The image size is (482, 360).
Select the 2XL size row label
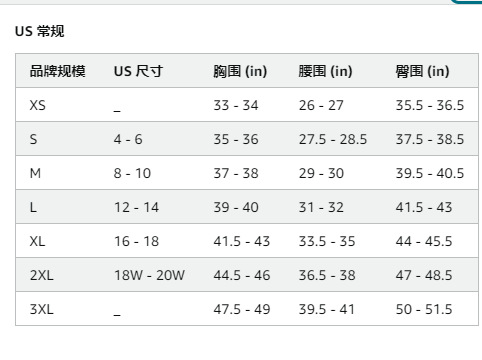pyautogui.click(x=42, y=275)
